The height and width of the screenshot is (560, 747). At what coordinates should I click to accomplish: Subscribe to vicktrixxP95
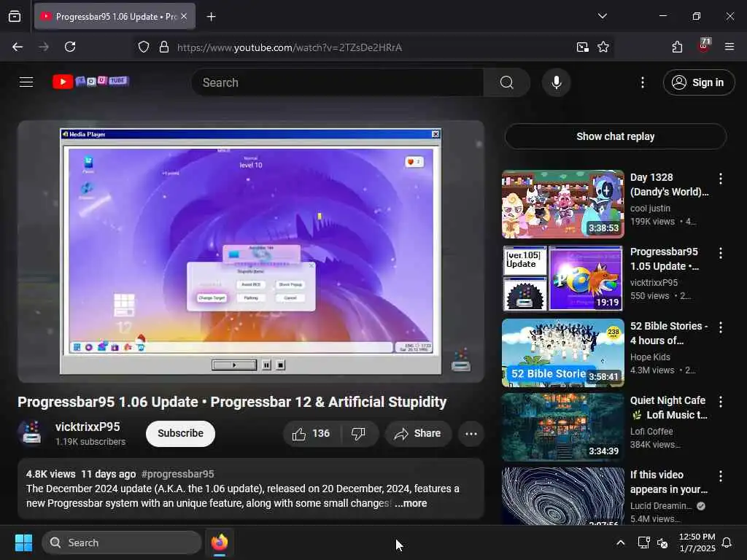coord(181,433)
